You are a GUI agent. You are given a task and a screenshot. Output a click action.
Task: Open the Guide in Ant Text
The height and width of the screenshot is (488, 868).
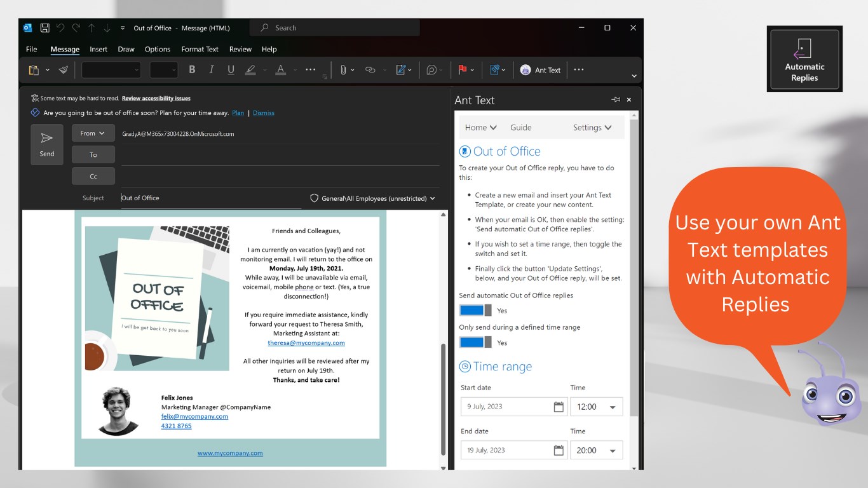(521, 128)
